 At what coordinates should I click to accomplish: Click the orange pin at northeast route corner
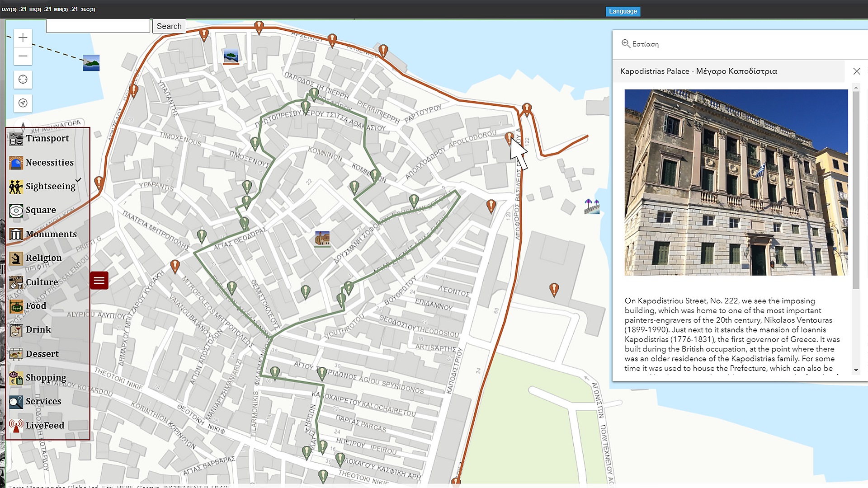pos(527,110)
